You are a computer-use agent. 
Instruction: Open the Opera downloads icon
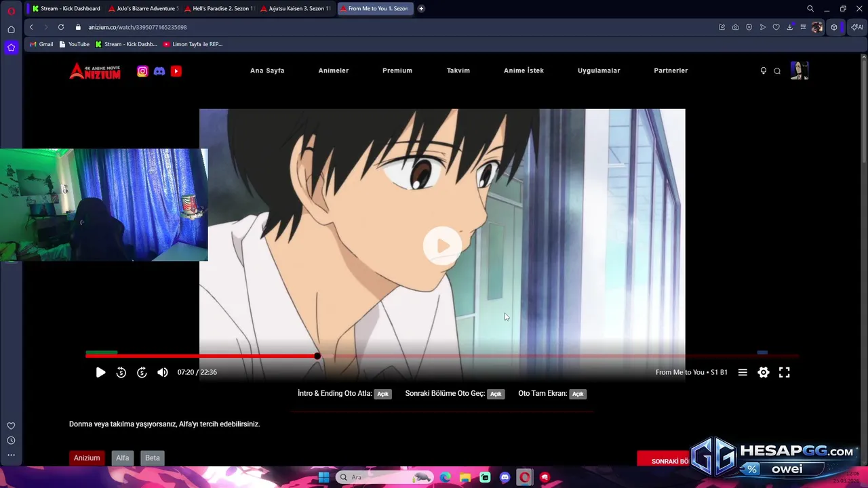[790, 27]
